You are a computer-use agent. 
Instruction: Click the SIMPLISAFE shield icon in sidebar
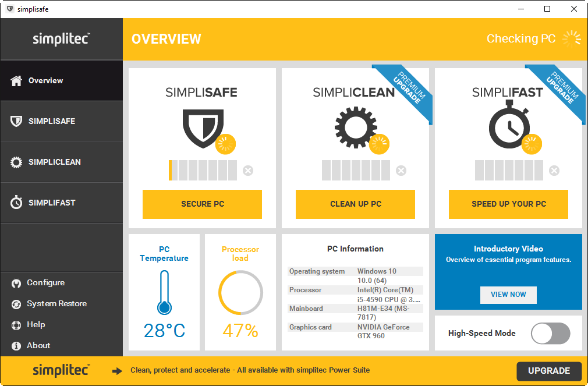pos(16,121)
